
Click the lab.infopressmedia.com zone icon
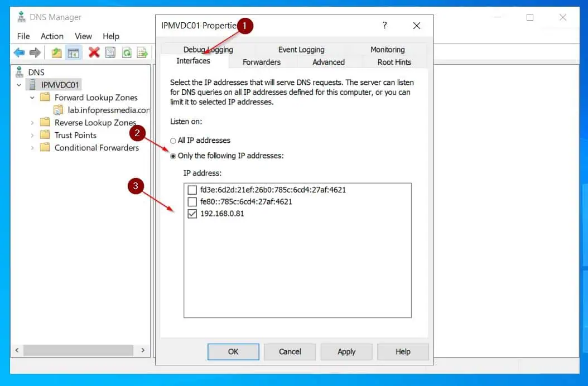(58, 110)
